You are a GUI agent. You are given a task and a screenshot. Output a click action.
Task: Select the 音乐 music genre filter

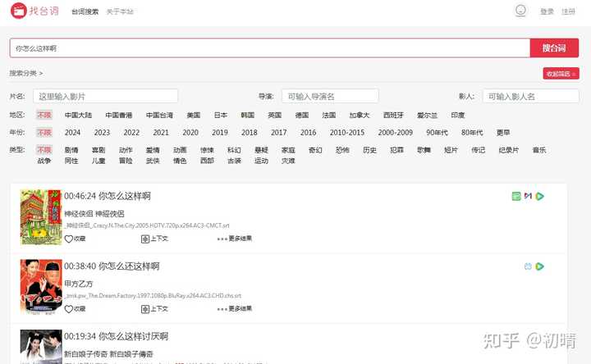pos(539,150)
